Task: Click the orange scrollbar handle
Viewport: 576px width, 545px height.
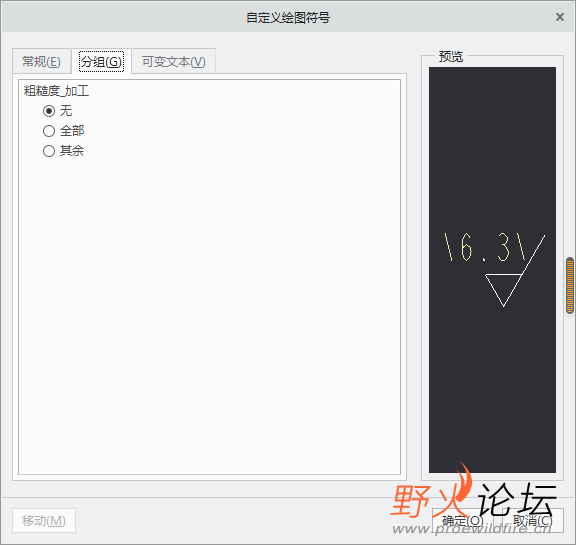Action: [570, 285]
